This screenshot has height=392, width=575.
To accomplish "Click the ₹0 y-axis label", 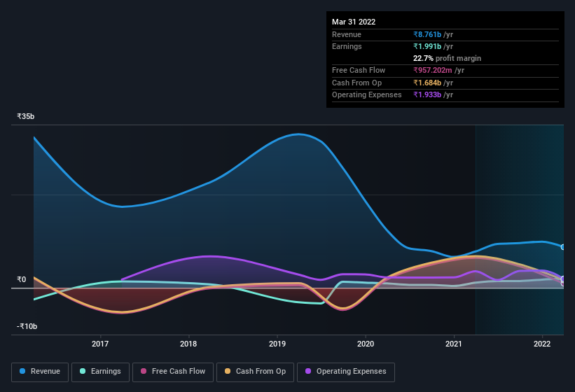I will point(22,279).
